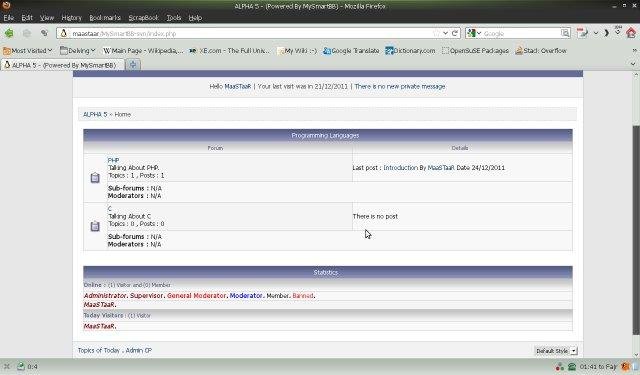Click the magnifier icon in the search box
This screenshot has height=375, width=640.
coord(565,33)
